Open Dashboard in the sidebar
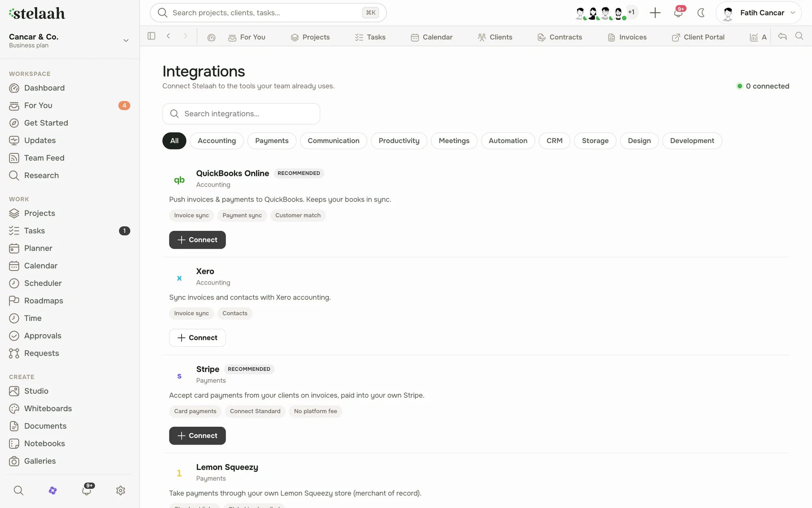812x508 pixels. (70, 88)
